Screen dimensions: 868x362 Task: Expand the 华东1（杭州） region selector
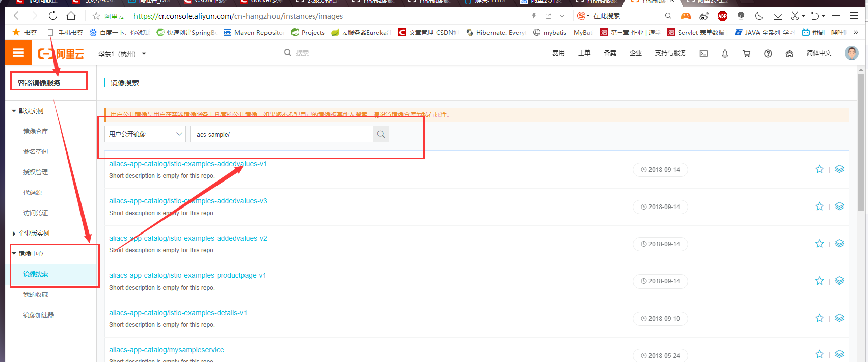[122, 54]
